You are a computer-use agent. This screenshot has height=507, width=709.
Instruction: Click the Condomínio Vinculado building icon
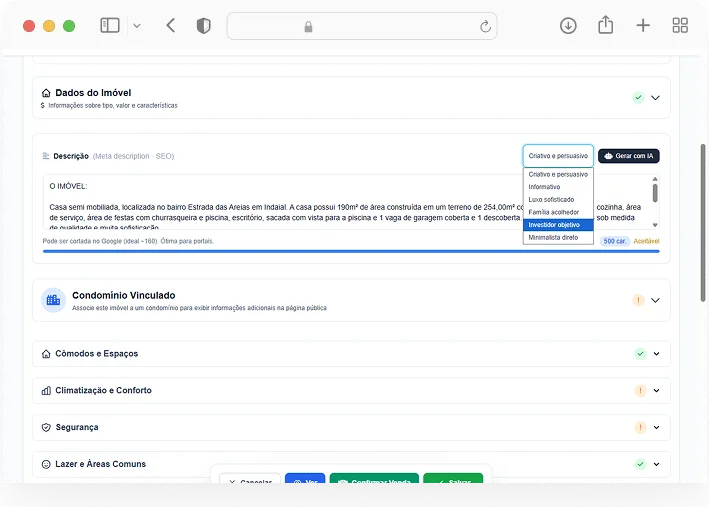[x=53, y=300]
